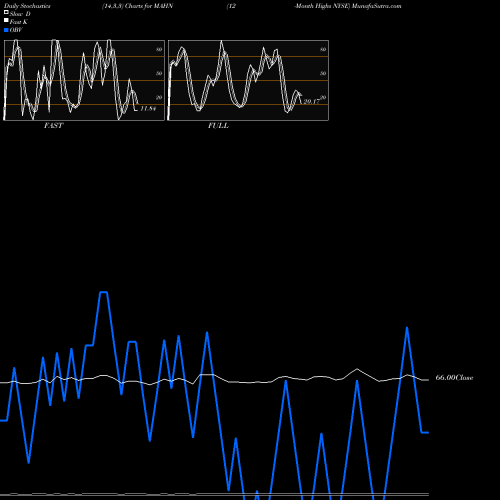Click the 'Slow D' legend label
This screenshot has width=500, height=500.
tap(20, 14)
